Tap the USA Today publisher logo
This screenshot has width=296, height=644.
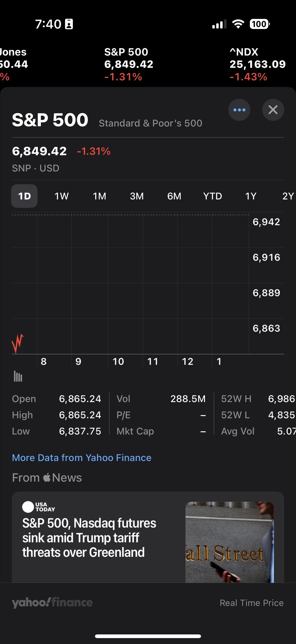click(x=39, y=507)
